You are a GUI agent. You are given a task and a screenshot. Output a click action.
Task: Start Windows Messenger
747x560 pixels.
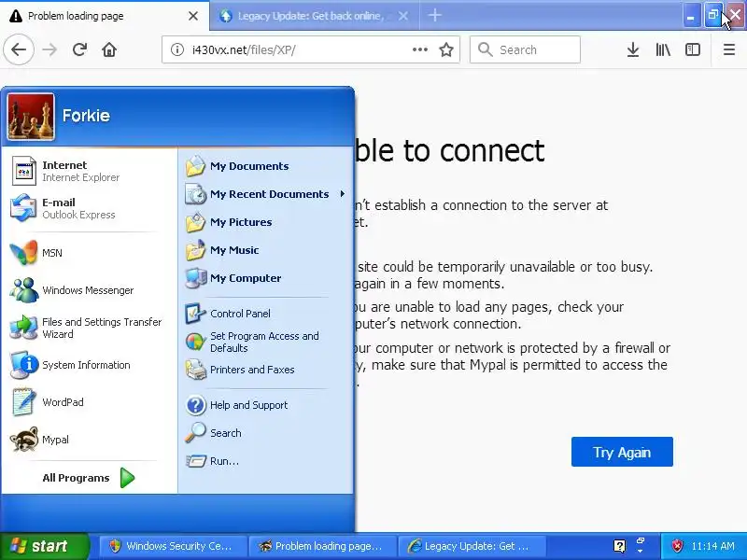pos(89,290)
